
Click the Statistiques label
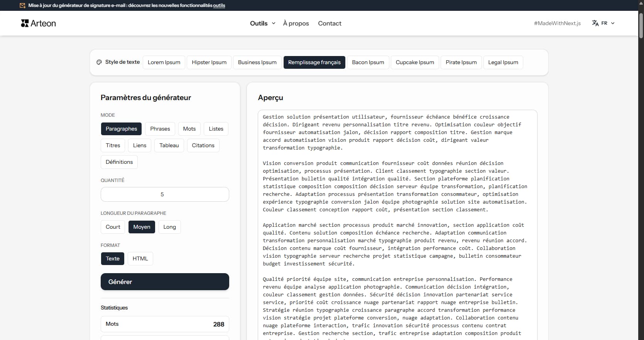tap(114, 308)
